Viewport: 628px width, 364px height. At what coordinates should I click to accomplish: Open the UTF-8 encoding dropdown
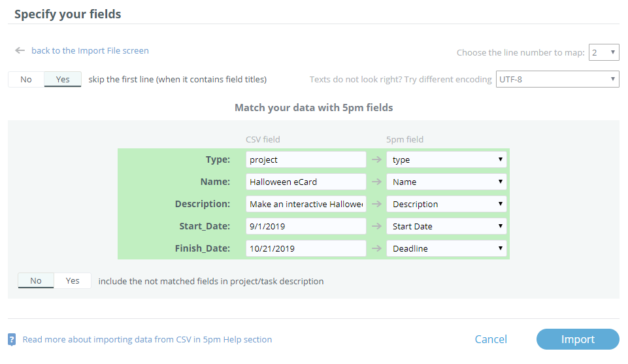(x=557, y=79)
